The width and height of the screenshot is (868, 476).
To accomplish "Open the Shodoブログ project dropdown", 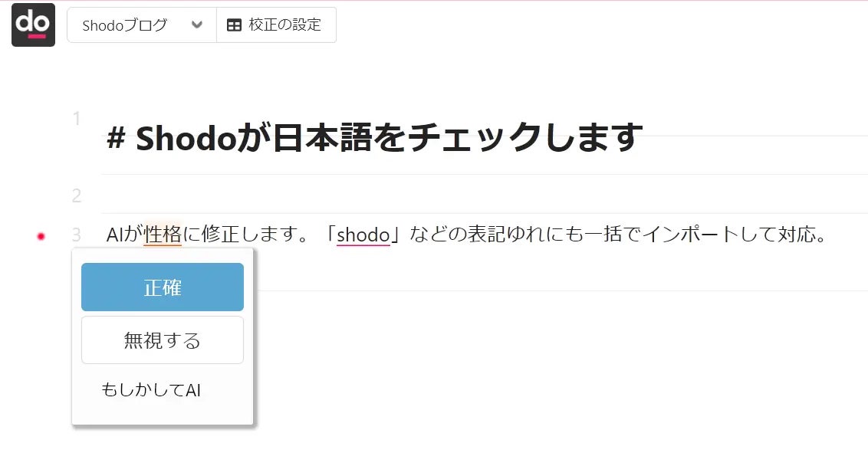I will [x=142, y=25].
